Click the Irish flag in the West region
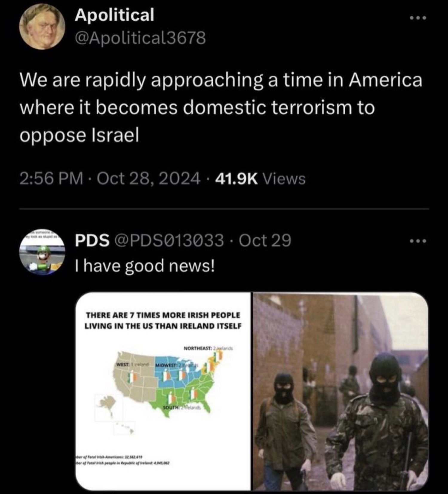448x494 pixels. click(x=131, y=378)
